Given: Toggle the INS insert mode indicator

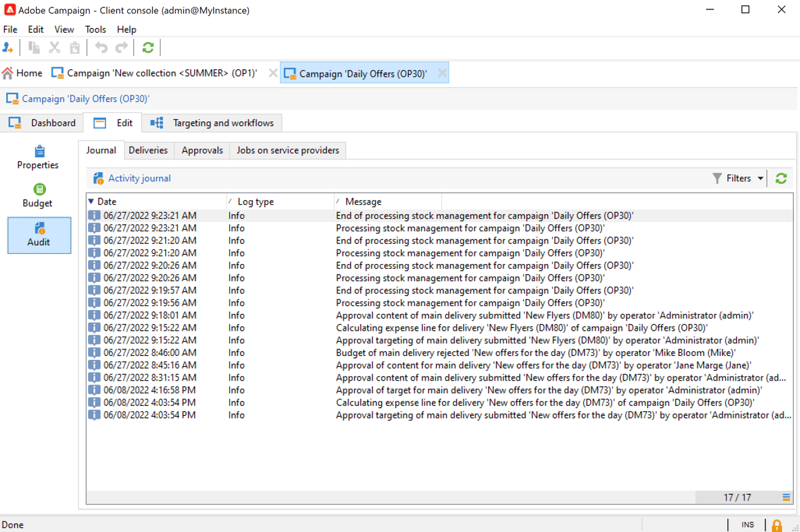Looking at the screenshot, I should point(747,525).
